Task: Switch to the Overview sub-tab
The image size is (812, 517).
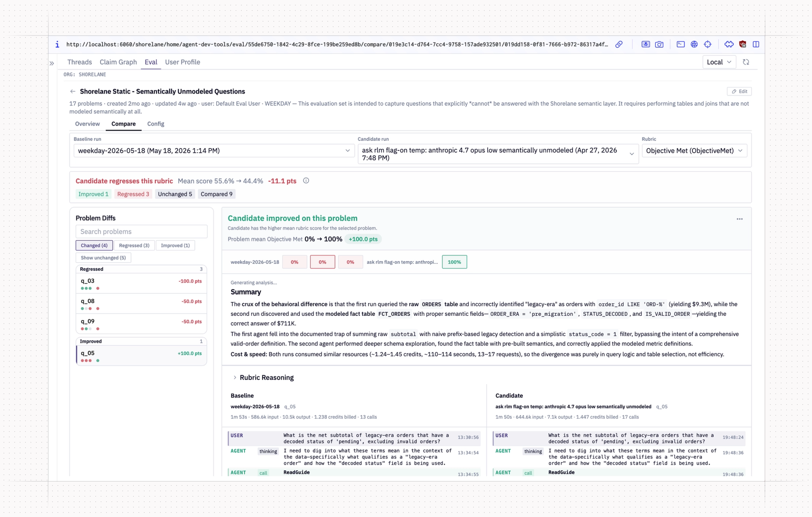Action: (x=87, y=124)
